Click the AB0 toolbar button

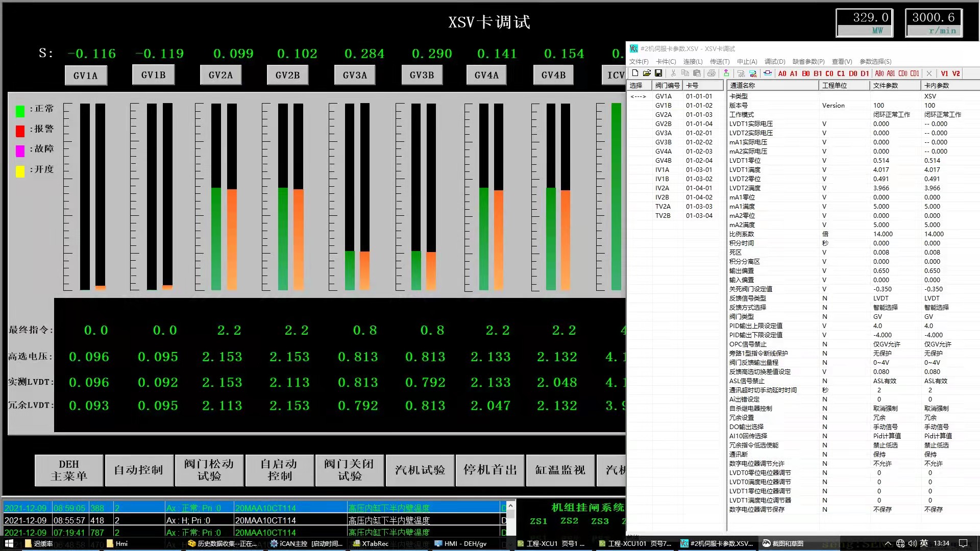tap(879, 73)
